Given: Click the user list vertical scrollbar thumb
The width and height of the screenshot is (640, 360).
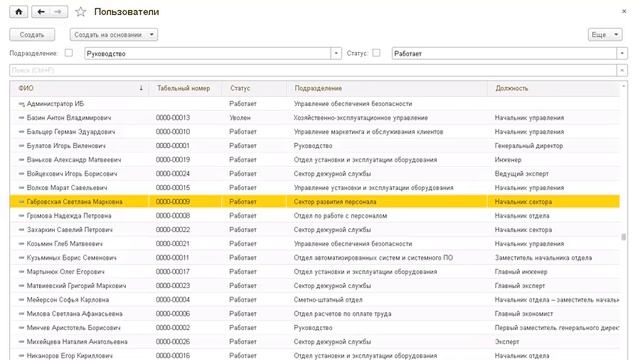Looking at the screenshot, I should [x=623, y=237].
